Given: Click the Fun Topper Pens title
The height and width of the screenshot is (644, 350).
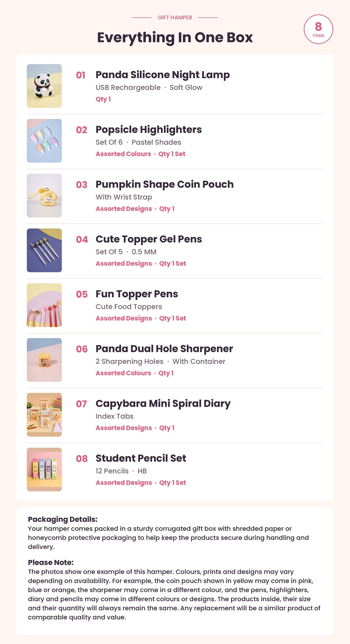Looking at the screenshot, I should pos(137,294).
